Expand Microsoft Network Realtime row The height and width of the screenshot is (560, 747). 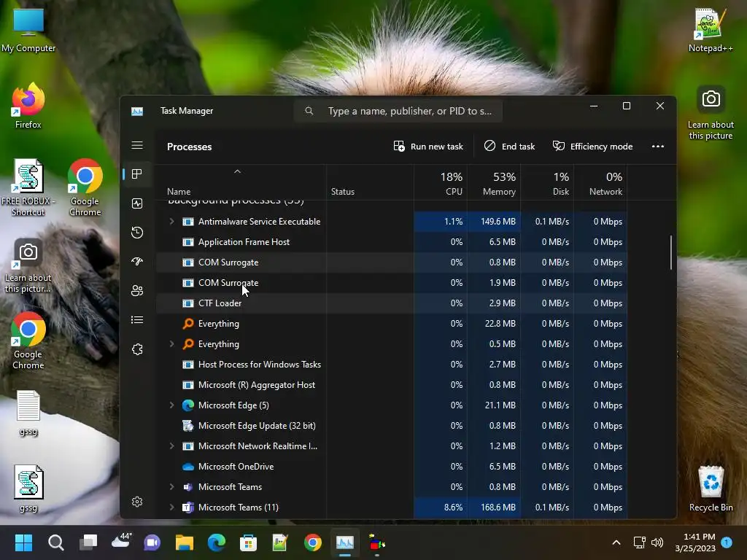click(171, 446)
